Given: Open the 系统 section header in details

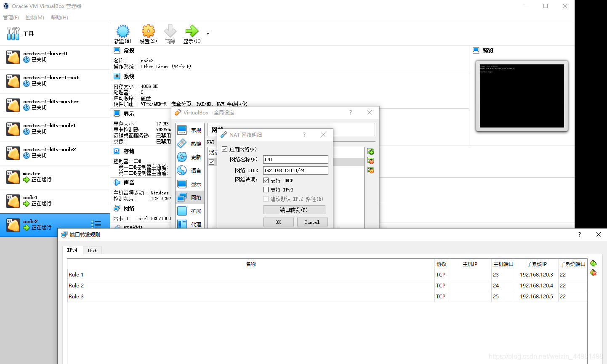Looking at the screenshot, I should pos(129,76).
